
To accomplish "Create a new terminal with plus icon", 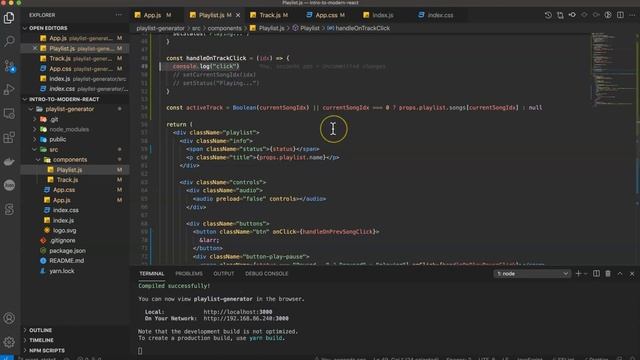I will pyautogui.click(x=578, y=273).
